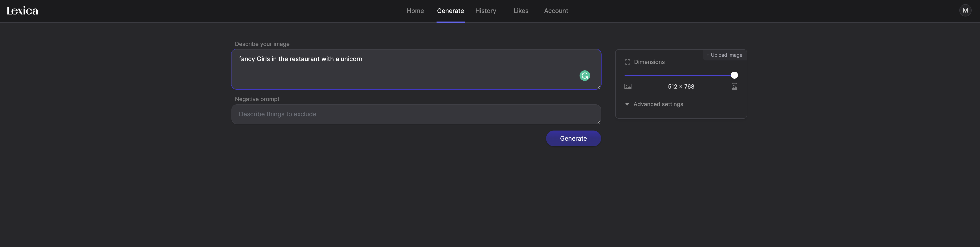Click the Dimensions label

click(649, 62)
